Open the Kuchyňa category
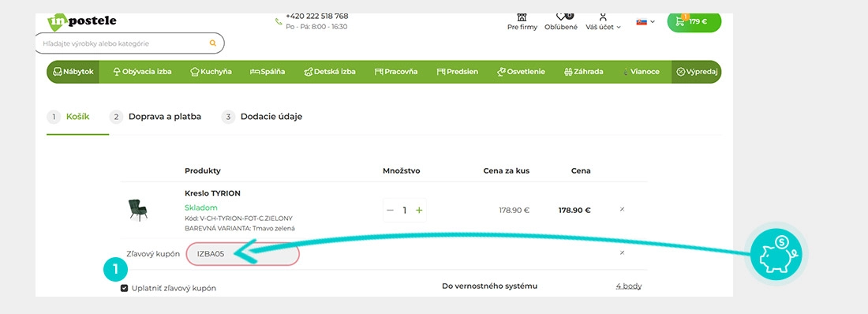The width and height of the screenshot is (868, 314). coord(211,72)
